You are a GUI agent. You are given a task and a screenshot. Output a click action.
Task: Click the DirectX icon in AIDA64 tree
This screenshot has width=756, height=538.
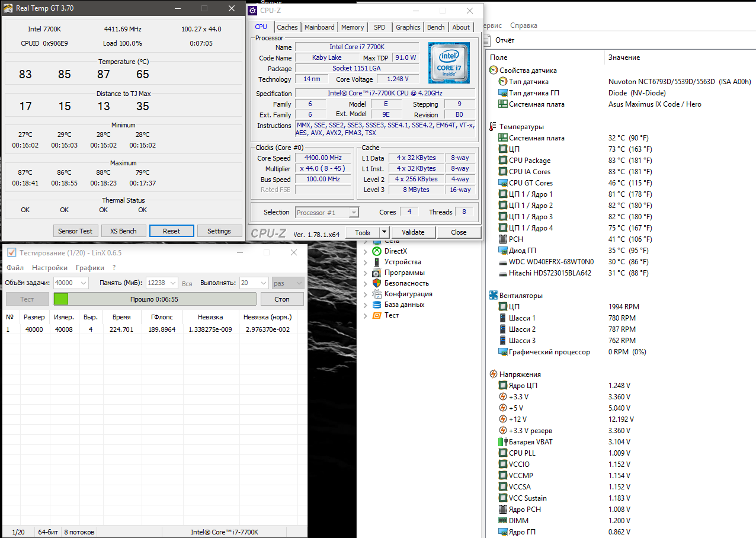pyautogui.click(x=376, y=251)
